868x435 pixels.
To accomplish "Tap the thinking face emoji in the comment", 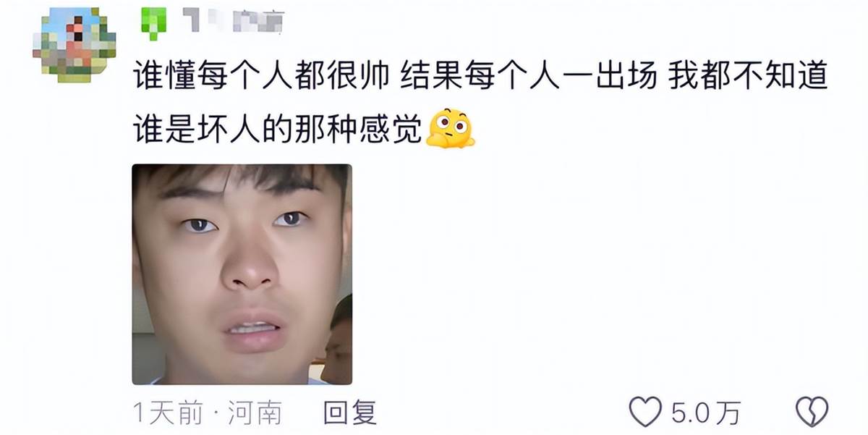I will (450, 128).
